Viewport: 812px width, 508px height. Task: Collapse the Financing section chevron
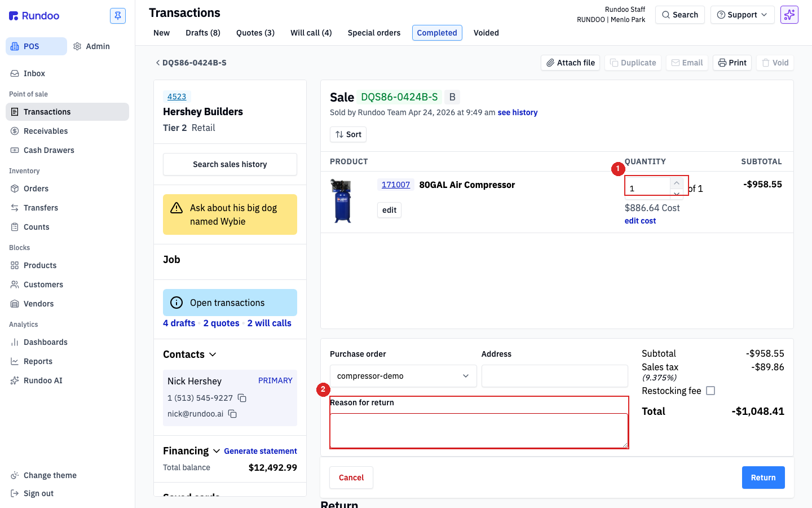point(217,451)
